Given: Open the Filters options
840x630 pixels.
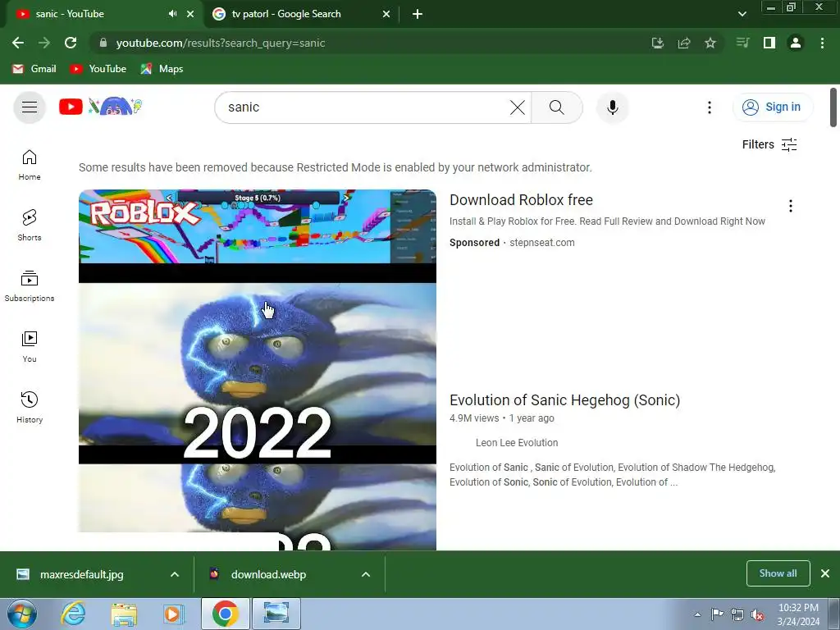Looking at the screenshot, I should tap(769, 144).
